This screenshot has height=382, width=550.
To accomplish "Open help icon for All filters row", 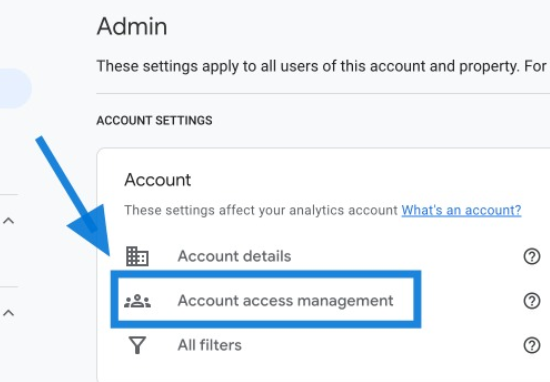I will point(532,345).
